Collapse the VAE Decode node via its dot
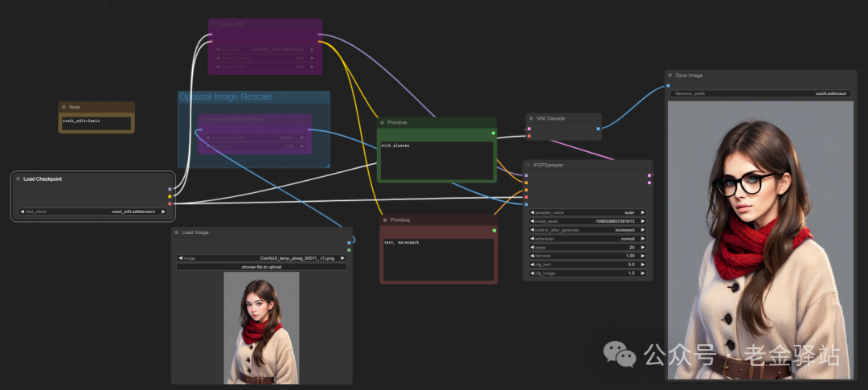868x390 pixels. click(530, 118)
